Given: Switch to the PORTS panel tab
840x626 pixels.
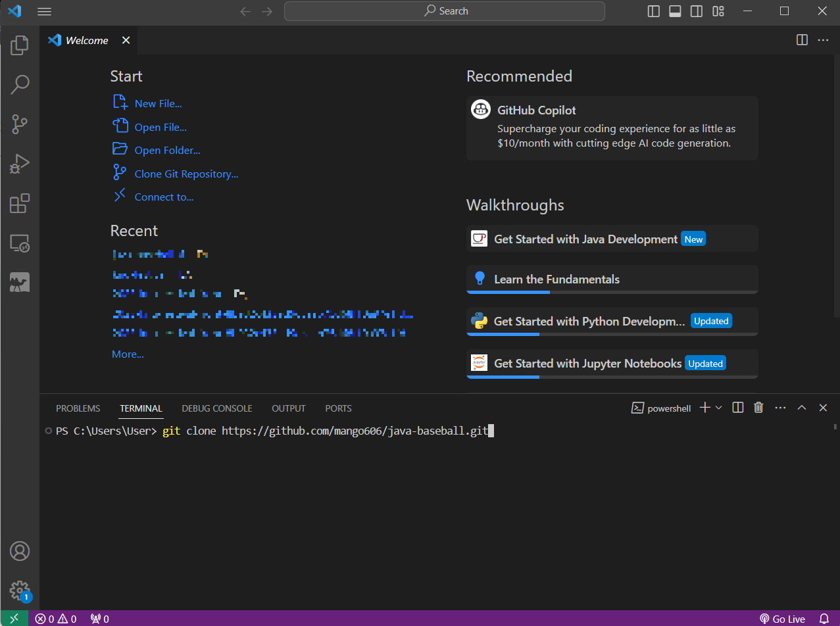Looking at the screenshot, I should coord(338,408).
